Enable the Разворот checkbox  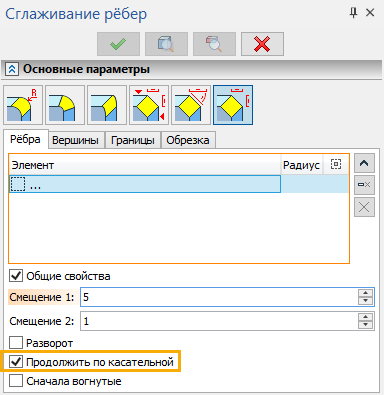(x=16, y=343)
